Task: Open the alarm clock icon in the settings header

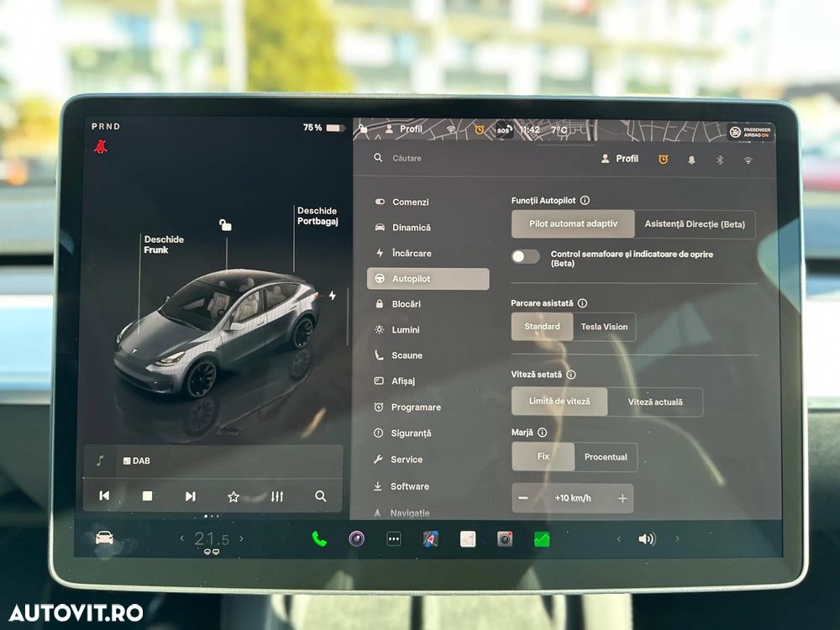Action: (664, 159)
